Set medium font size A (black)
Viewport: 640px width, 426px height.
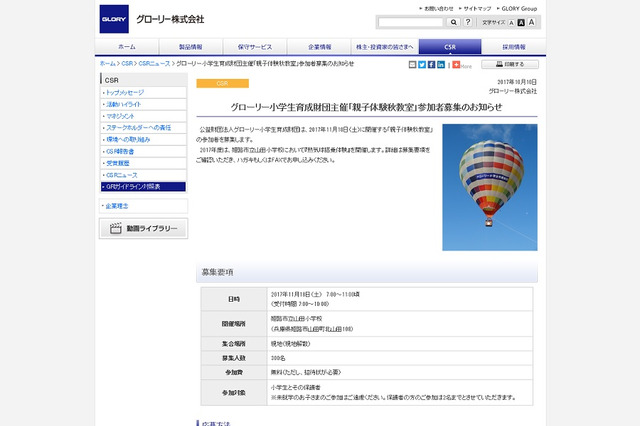point(521,23)
